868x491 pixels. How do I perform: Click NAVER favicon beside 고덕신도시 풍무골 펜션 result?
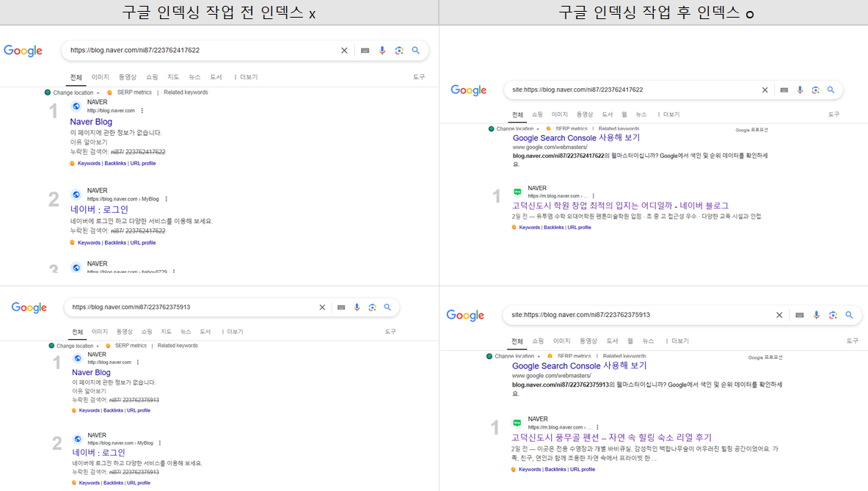517,423
